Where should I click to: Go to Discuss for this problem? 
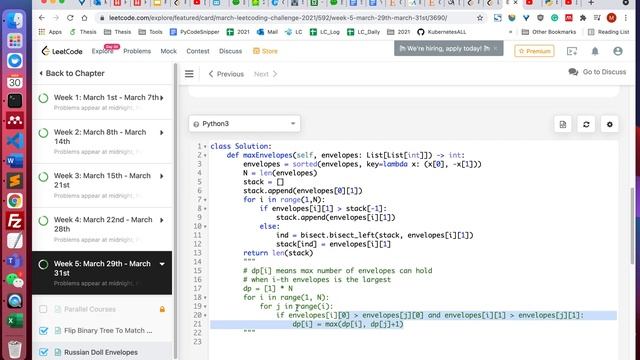point(597,72)
